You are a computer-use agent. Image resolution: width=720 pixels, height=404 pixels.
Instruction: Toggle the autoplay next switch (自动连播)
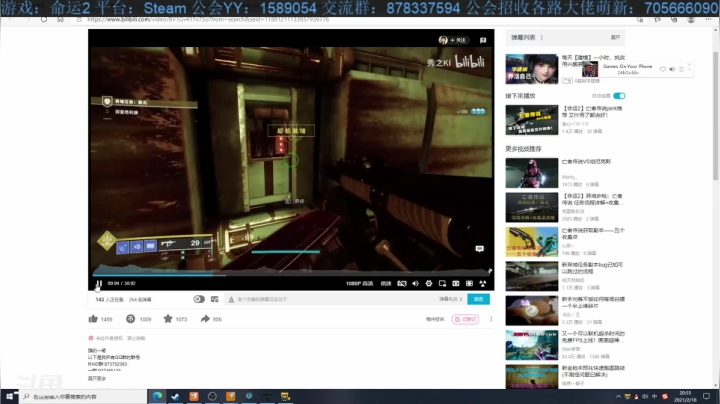[619, 95]
